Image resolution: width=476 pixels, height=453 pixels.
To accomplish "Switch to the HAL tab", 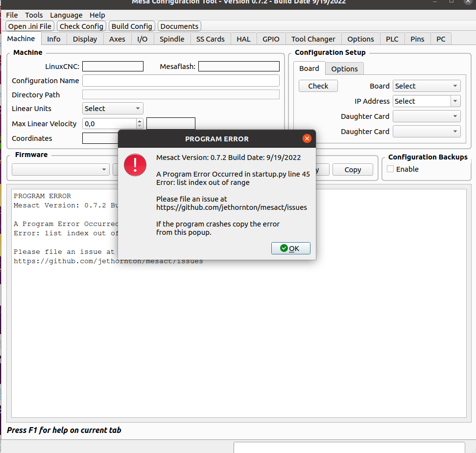I will point(243,39).
